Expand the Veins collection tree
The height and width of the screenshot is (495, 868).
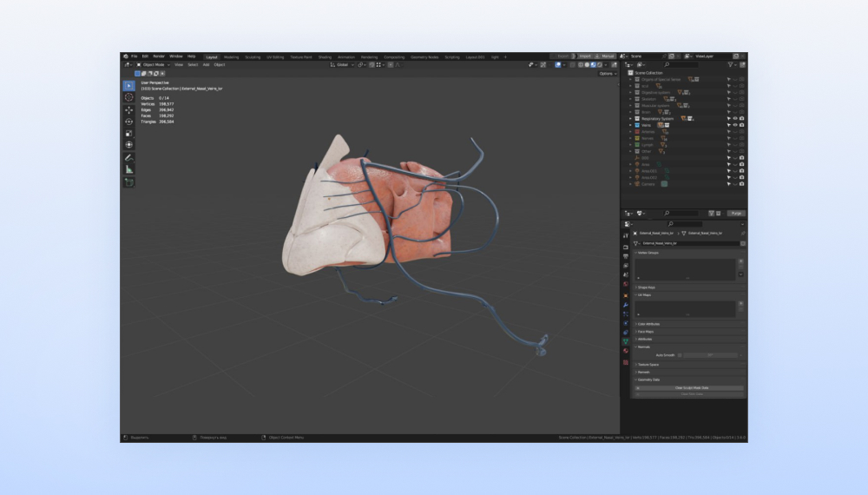click(630, 125)
